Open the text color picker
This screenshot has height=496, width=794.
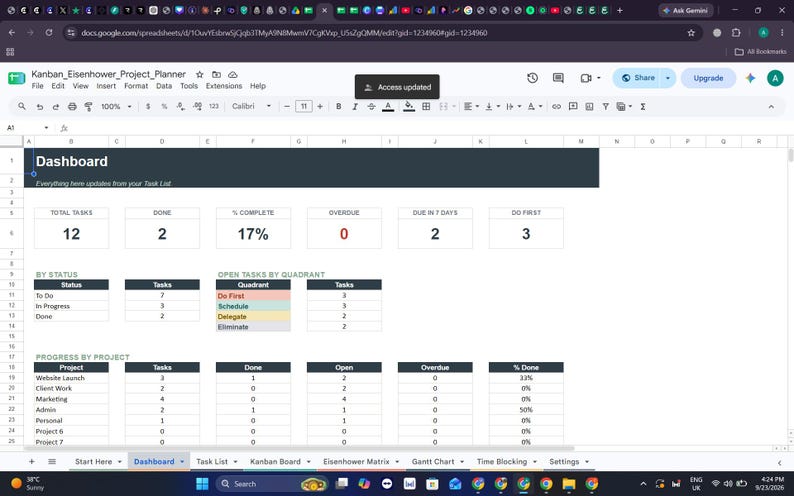click(x=388, y=106)
